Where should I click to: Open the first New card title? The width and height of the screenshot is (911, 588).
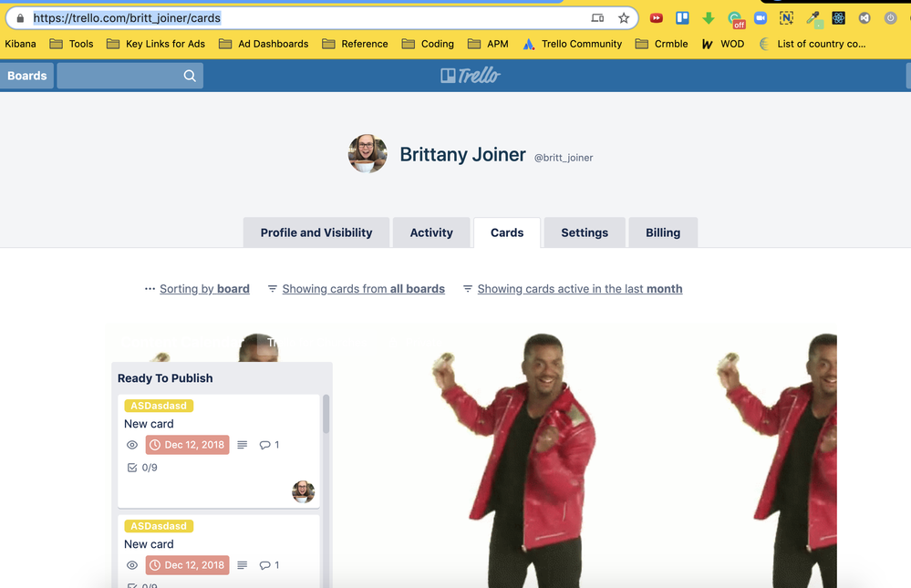149,424
